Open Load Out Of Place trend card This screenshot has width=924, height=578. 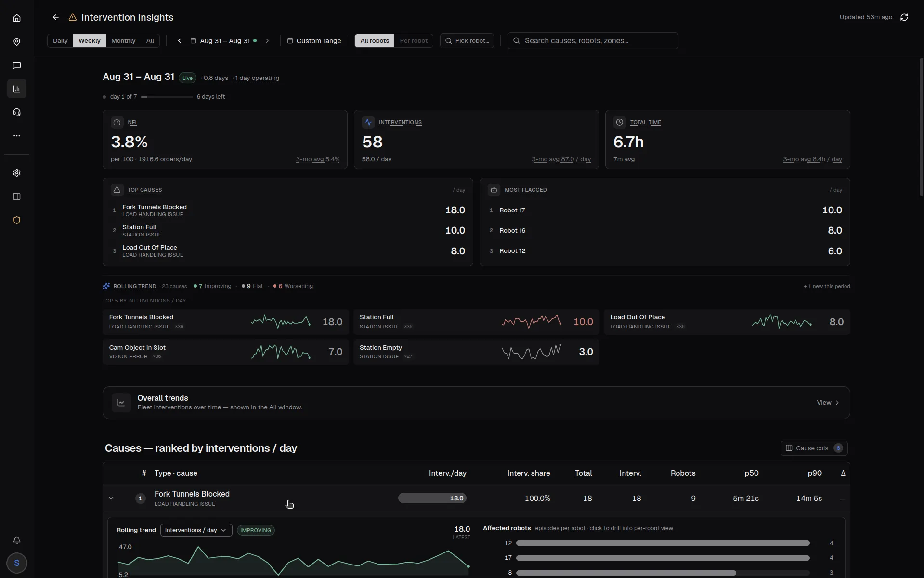tap(727, 322)
